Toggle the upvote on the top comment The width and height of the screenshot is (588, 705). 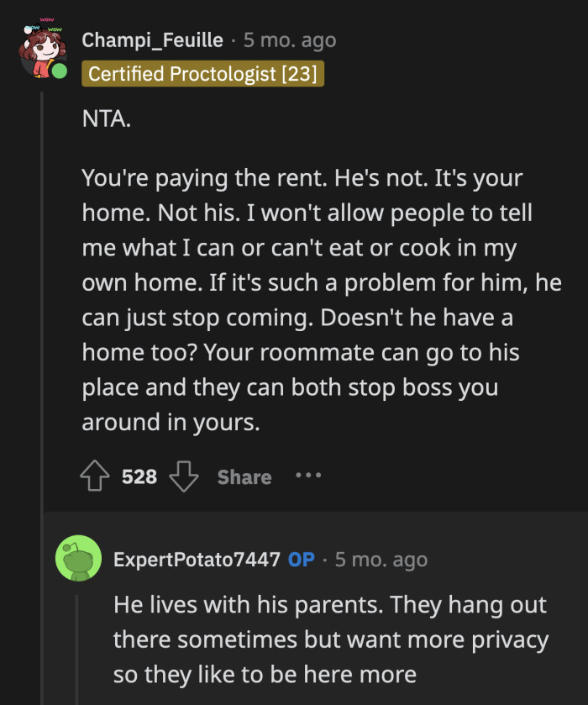(x=95, y=476)
